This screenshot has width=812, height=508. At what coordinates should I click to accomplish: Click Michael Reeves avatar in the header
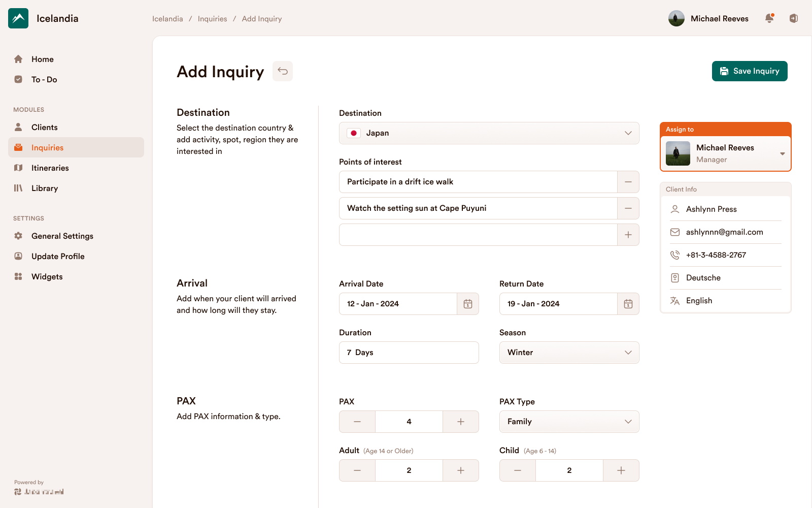(x=676, y=18)
